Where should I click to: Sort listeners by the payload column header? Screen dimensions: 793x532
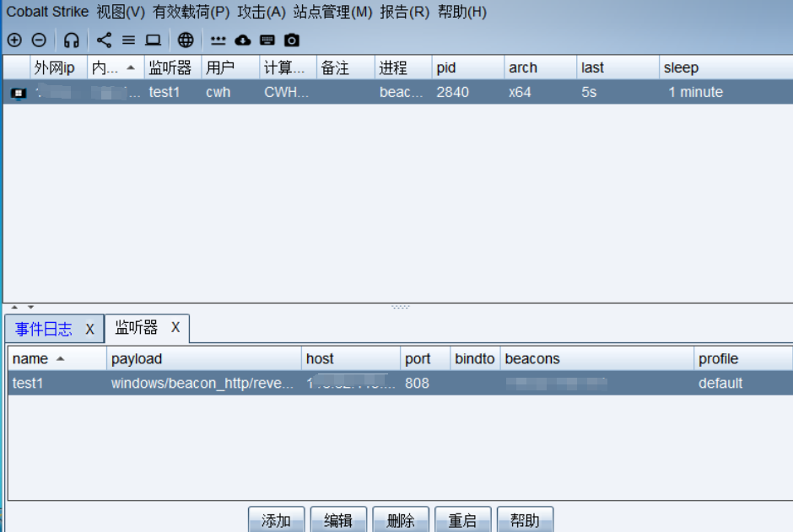click(204, 358)
